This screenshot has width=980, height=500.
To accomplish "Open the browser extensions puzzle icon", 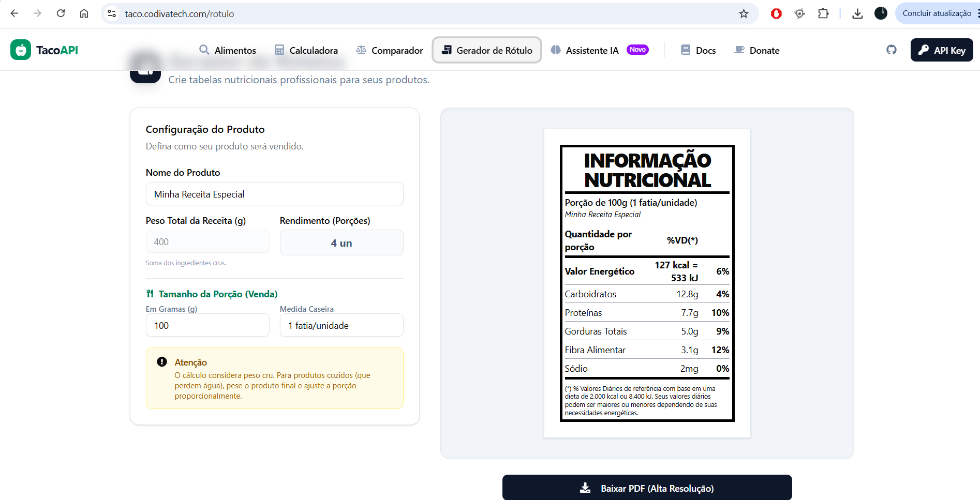I will click(823, 14).
